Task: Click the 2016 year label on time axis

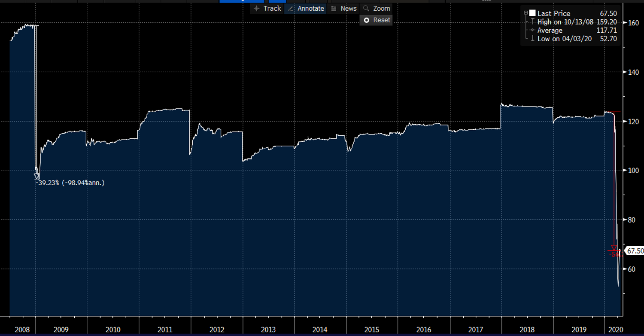Action: (x=424, y=330)
